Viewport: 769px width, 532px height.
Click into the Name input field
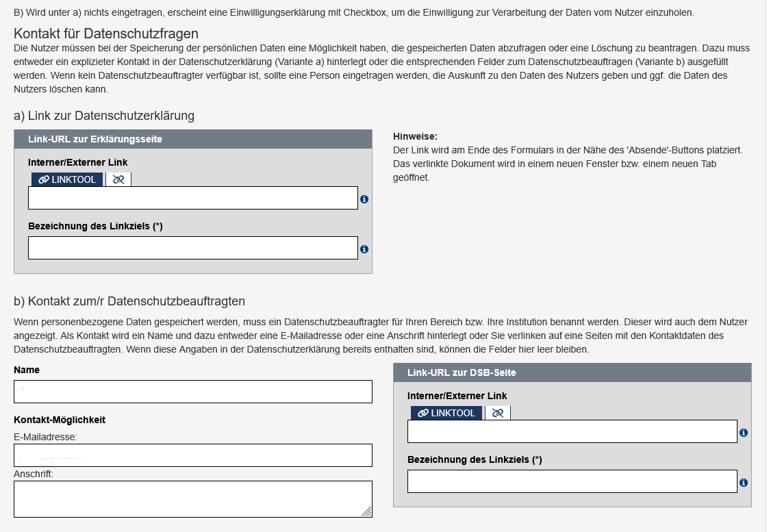pyautogui.click(x=192, y=391)
